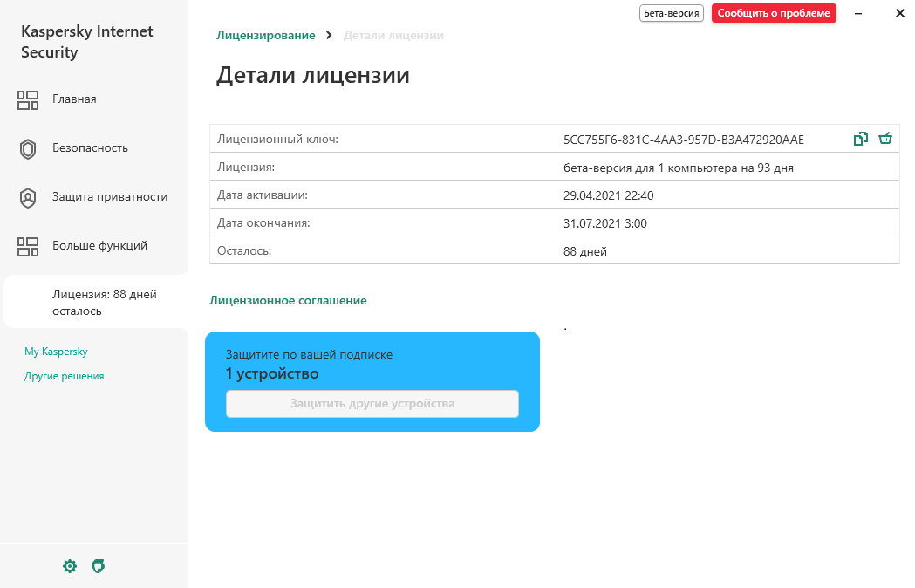Image resolution: width=915 pixels, height=588 pixels.
Task: Open settings via the gear icon
Action: [70, 566]
